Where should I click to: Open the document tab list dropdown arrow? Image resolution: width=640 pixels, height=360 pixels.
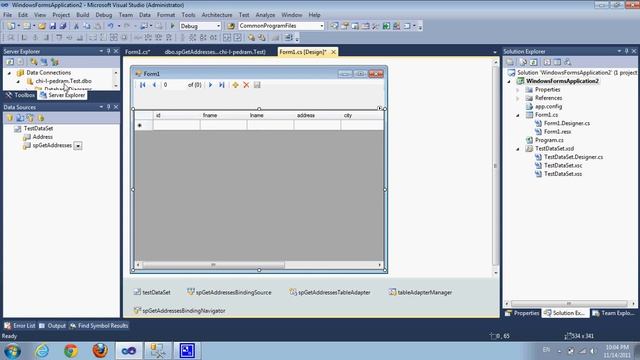[x=495, y=52]
